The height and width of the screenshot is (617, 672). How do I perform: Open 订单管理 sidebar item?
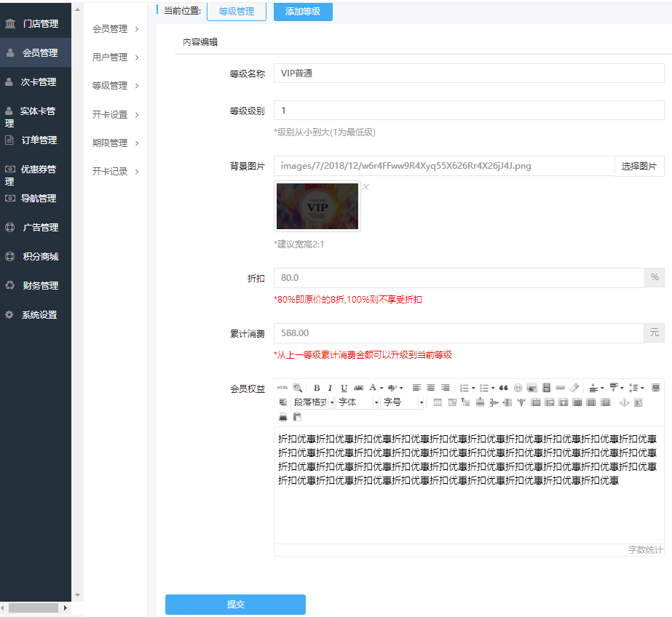(x=36, y=140)
